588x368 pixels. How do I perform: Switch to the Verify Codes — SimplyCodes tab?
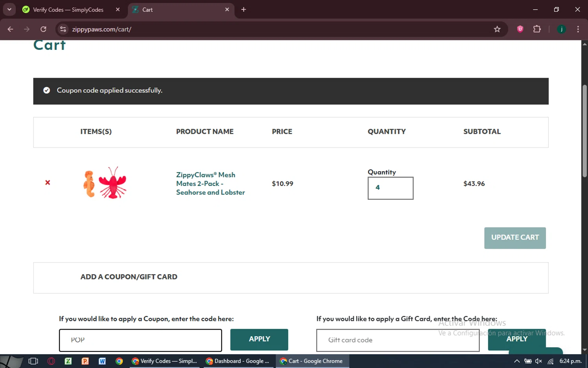click(x=67, y=9)
